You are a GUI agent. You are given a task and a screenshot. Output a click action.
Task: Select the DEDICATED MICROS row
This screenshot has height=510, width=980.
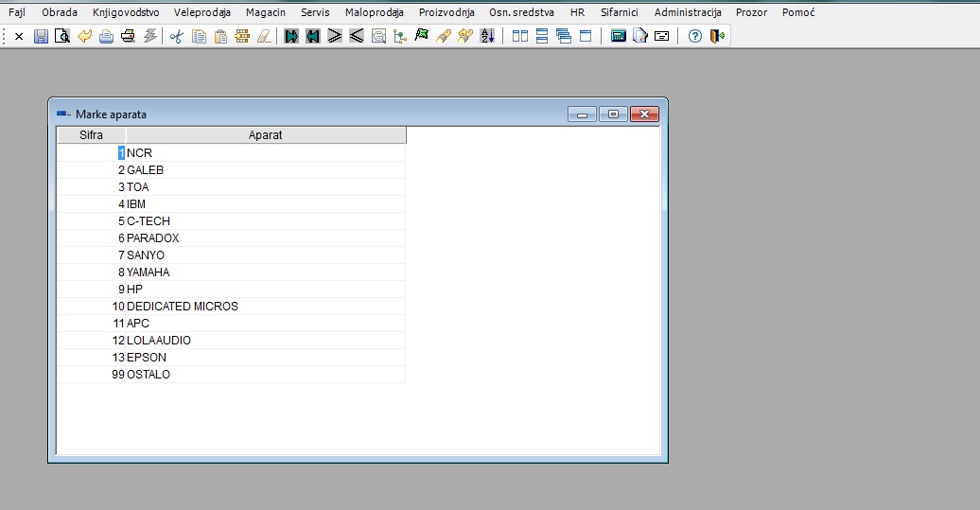point(183,307)
